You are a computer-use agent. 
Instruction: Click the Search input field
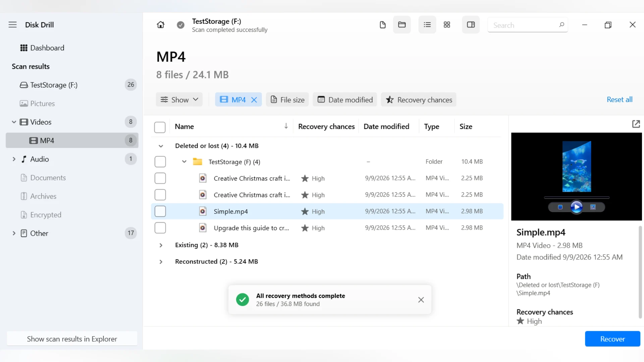coord(527,25)
